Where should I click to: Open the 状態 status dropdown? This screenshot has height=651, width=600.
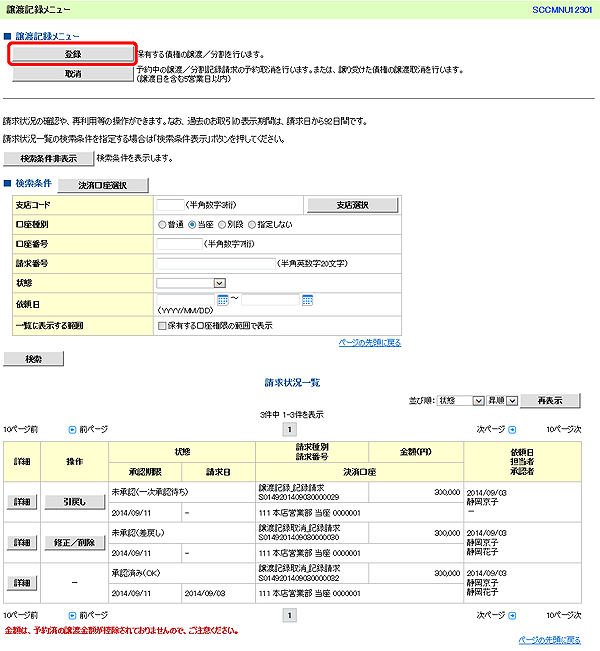(191, 283)
